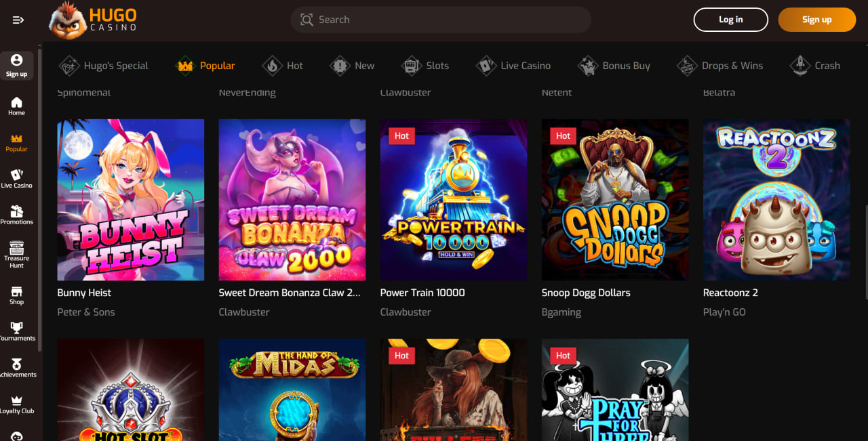The image size is (868, 441).
Task: Click the Bgaming provider name
Action: click(x=561, y=312)
